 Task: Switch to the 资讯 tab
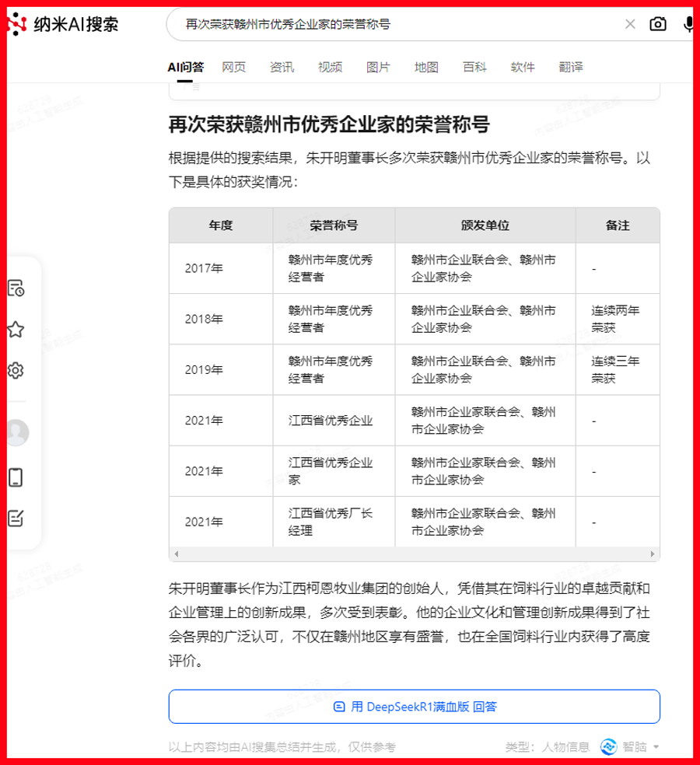[x=282, y=68]
